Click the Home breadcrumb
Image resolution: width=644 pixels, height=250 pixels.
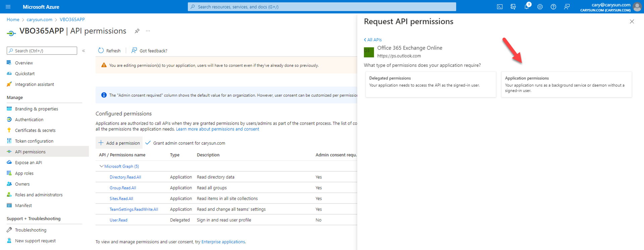tap(13, 19)
